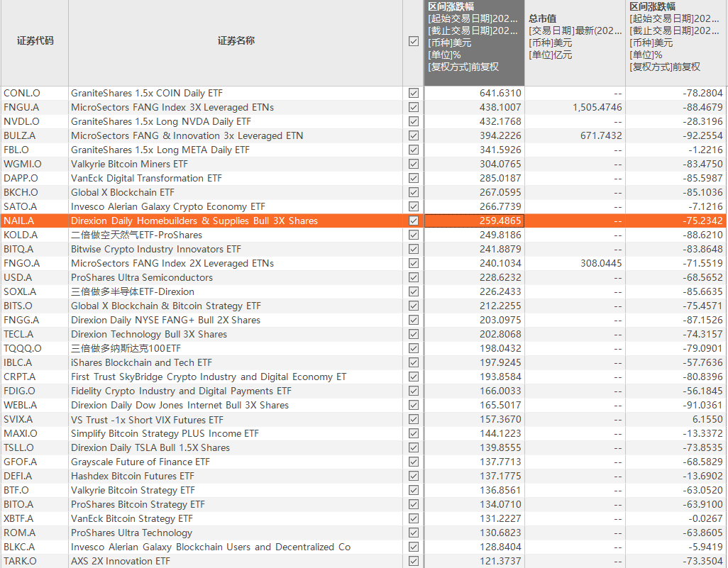
Task: Uncheck the checkbox for CONL.O row
Action: (414, 93)
